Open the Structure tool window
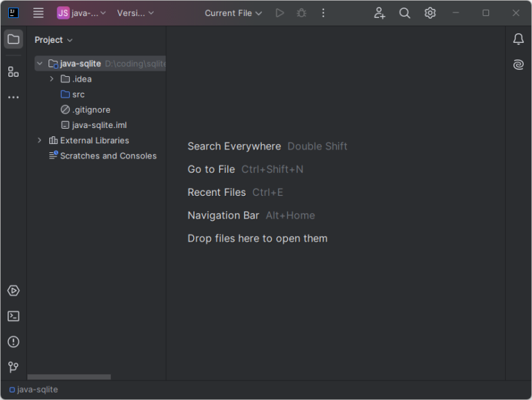532x400 pixels. coord(13,71)
